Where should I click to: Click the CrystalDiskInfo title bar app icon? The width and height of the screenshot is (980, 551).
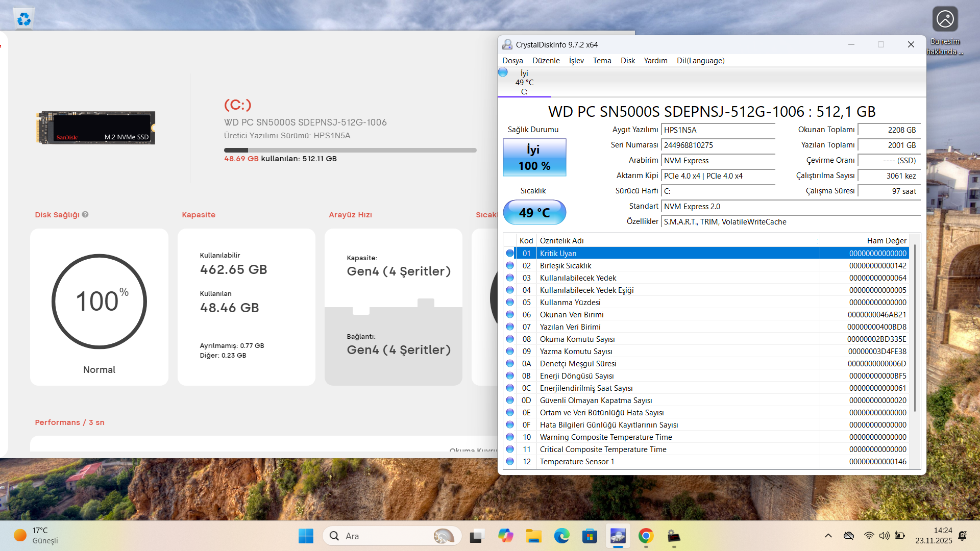tap(507, 44)
